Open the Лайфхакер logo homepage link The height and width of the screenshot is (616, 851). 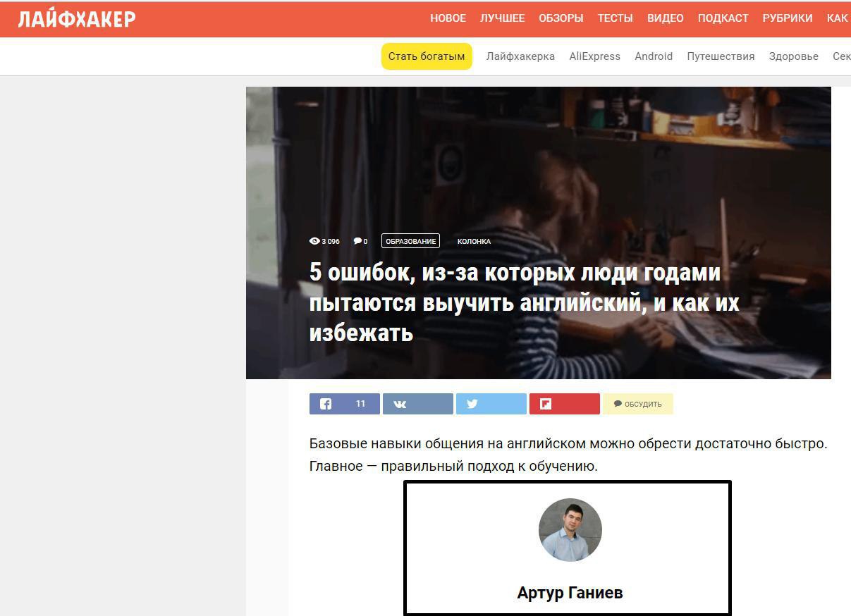(x=77, y=19)
